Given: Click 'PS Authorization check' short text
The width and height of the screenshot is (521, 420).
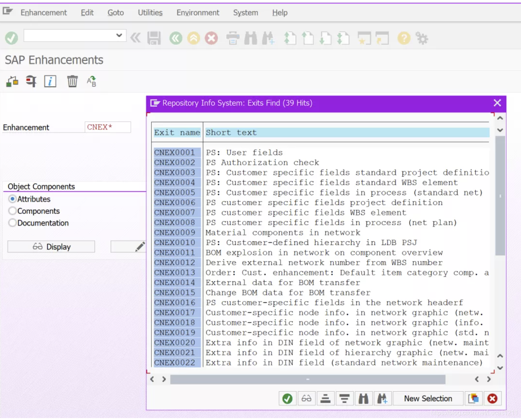Looking at the screenshot, I should click(x=262, y=162).
